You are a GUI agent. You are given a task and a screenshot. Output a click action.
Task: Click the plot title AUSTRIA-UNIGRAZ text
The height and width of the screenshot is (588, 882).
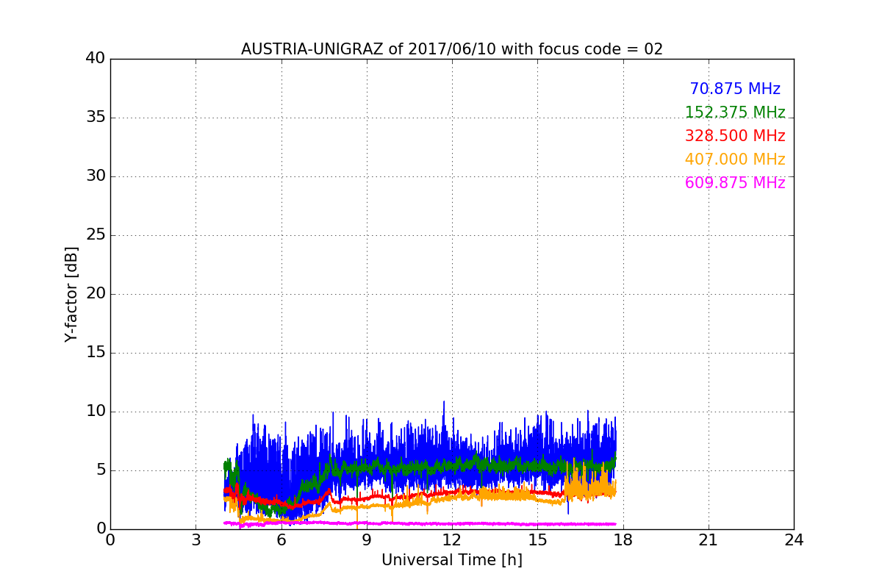click(x=451, y=49)
